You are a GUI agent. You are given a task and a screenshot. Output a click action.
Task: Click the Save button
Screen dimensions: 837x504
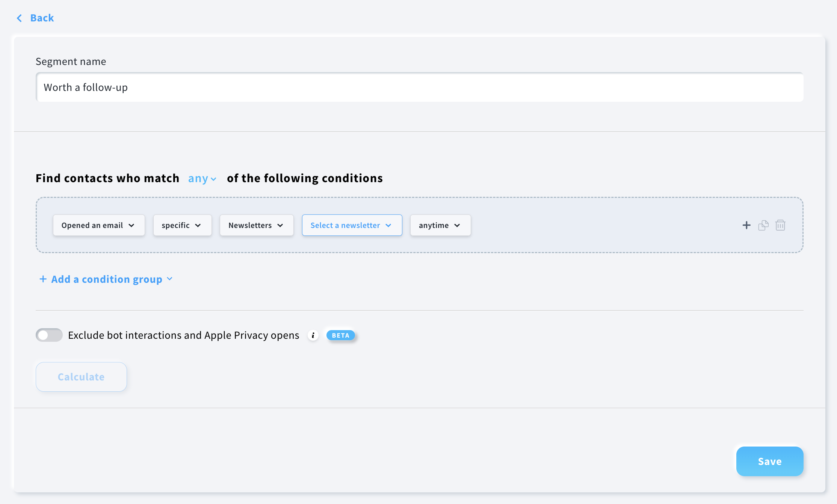(769, 461)
